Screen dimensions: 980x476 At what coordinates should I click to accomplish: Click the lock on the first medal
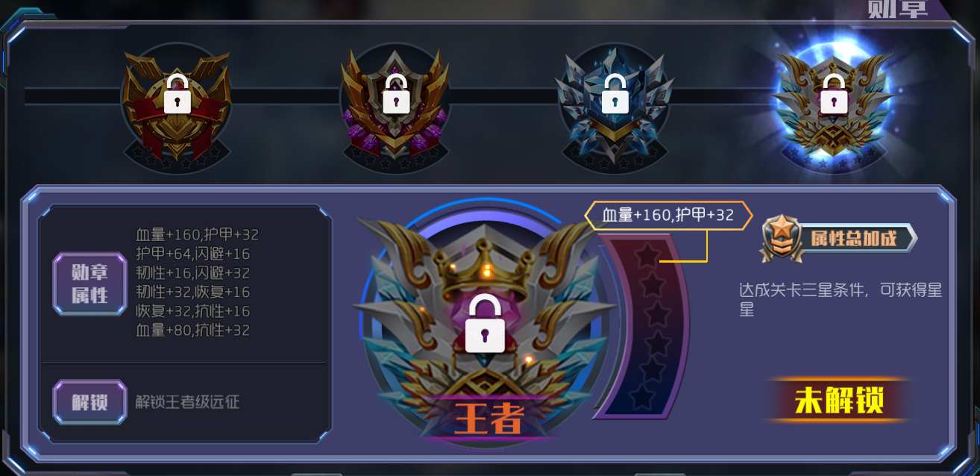(x=177, y=94)
